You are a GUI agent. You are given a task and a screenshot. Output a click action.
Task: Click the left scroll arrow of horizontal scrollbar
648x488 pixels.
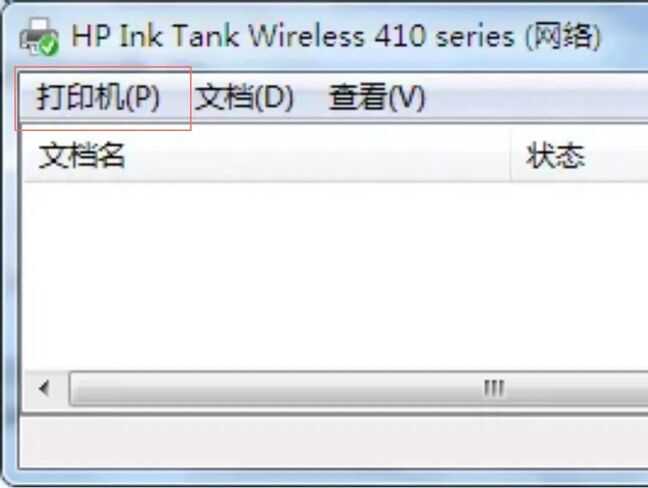point(44,388)
